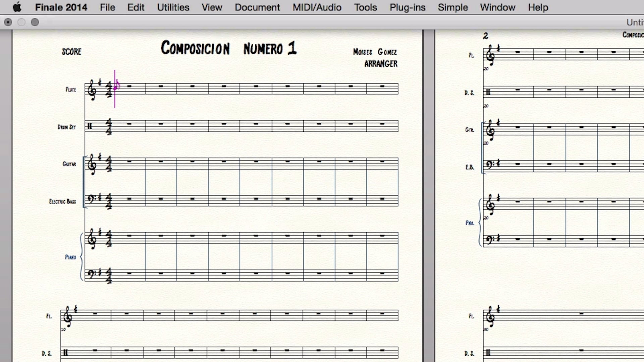Screen dimensions: 644x362
Task: Open the Apple menu
Action: click(17, 7)
